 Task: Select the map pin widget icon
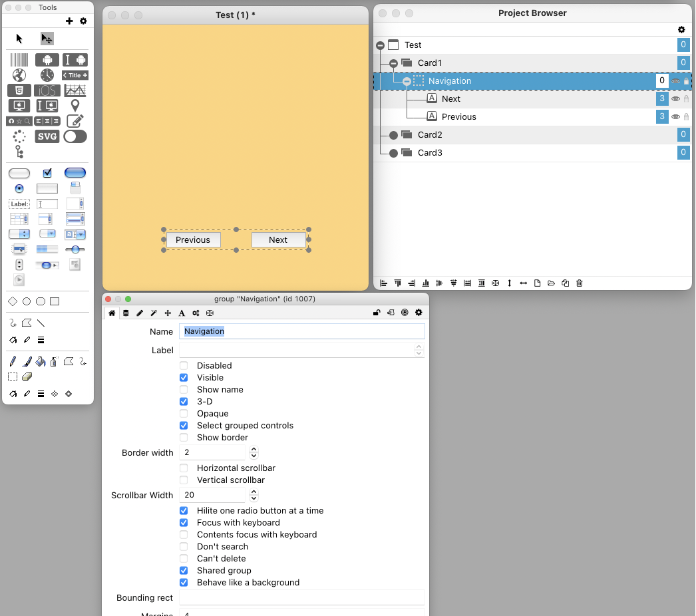[75, 106]
